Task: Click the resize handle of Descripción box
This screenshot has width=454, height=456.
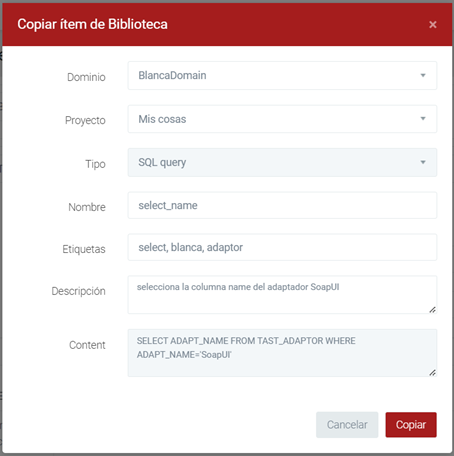Action: point(432,310)
